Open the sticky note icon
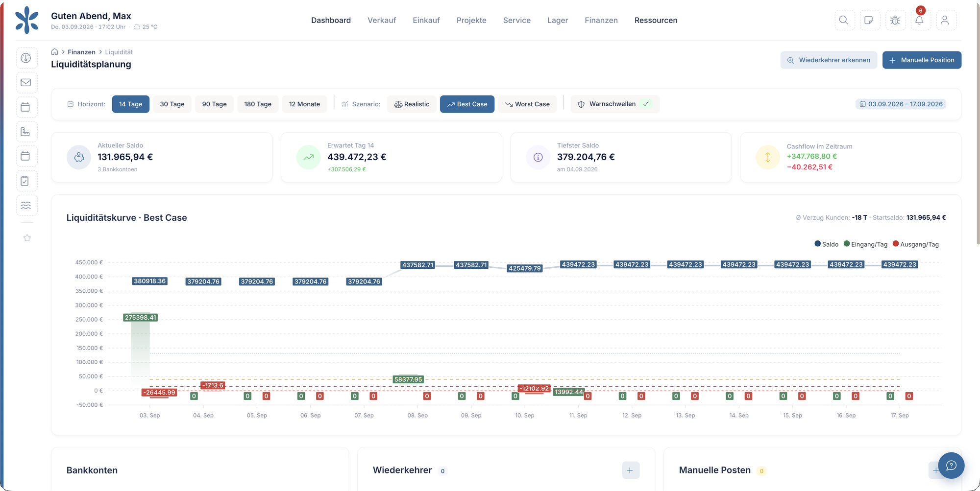Screen dimensions: 980x491 tap(869, 20)
